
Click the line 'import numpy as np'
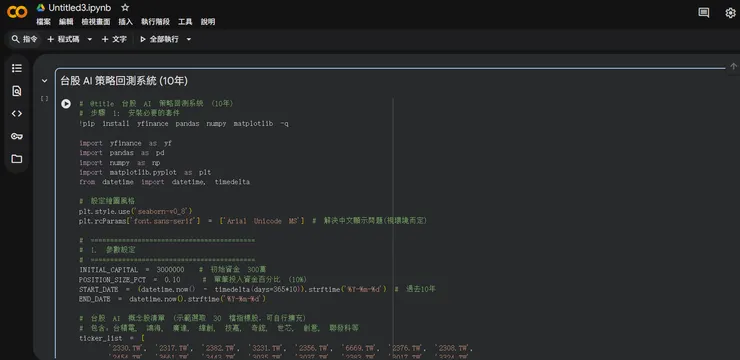[x=120, y=163]
